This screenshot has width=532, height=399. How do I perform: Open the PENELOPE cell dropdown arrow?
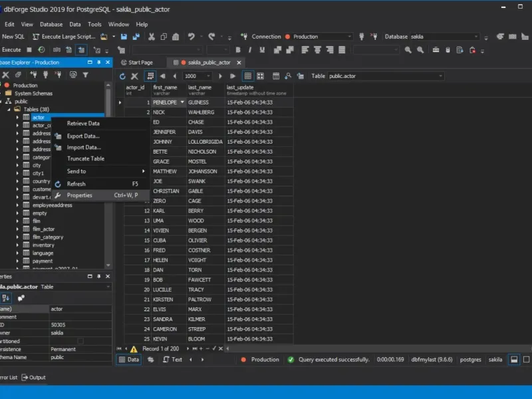(182, 102)
